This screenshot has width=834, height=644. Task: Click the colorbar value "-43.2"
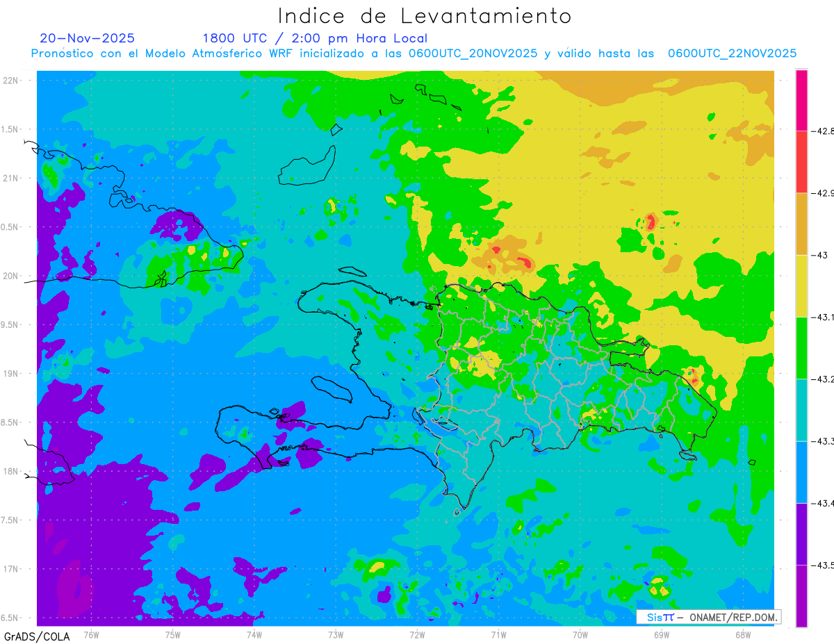point(824,379)
